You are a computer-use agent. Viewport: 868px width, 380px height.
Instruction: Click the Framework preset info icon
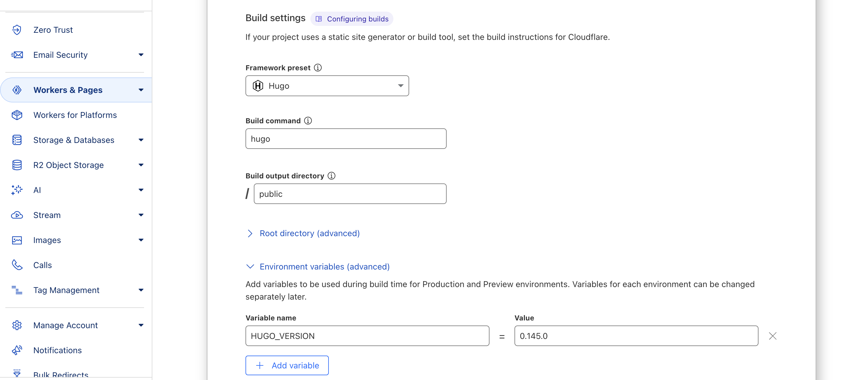(318, 68)
